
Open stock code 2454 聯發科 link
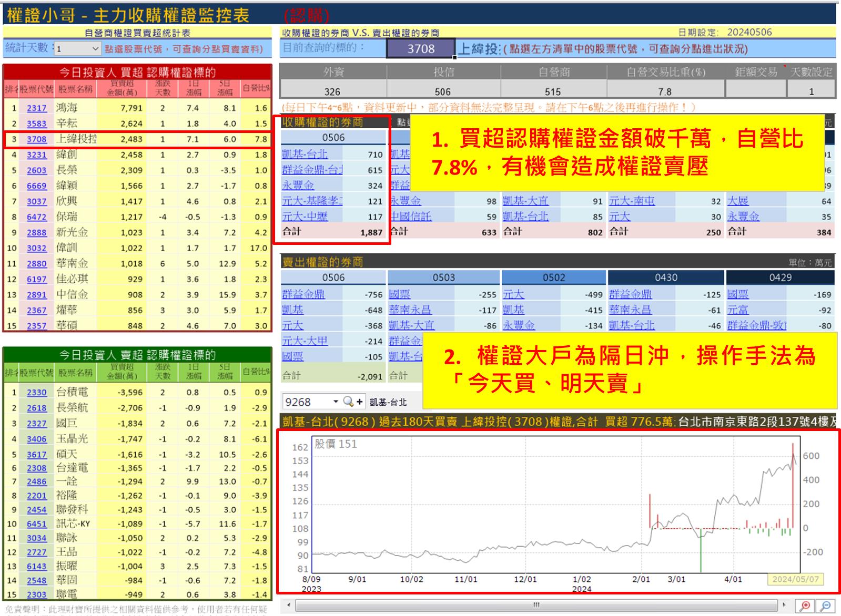point(37,510)
